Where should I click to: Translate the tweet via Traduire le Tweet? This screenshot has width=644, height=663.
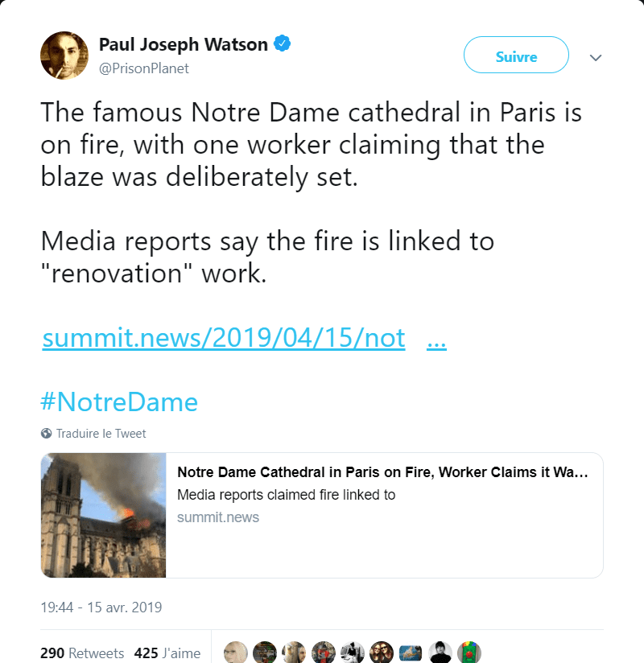pos(101,434)
